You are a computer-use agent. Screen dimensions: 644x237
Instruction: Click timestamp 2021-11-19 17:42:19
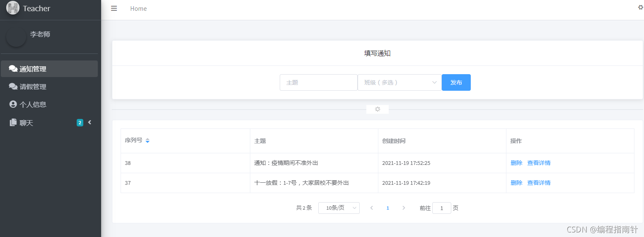coord(406,183)
